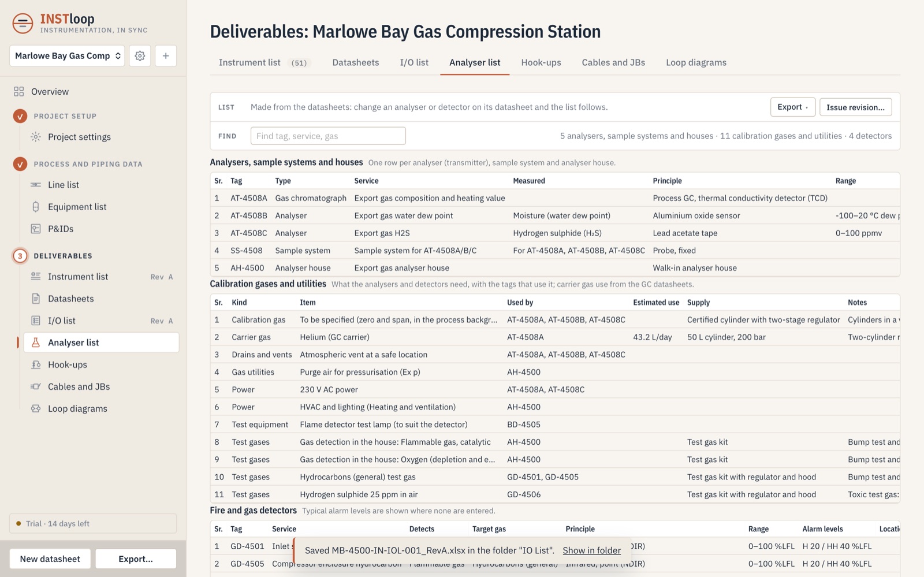Open the I/O list tab

point(414,62)
